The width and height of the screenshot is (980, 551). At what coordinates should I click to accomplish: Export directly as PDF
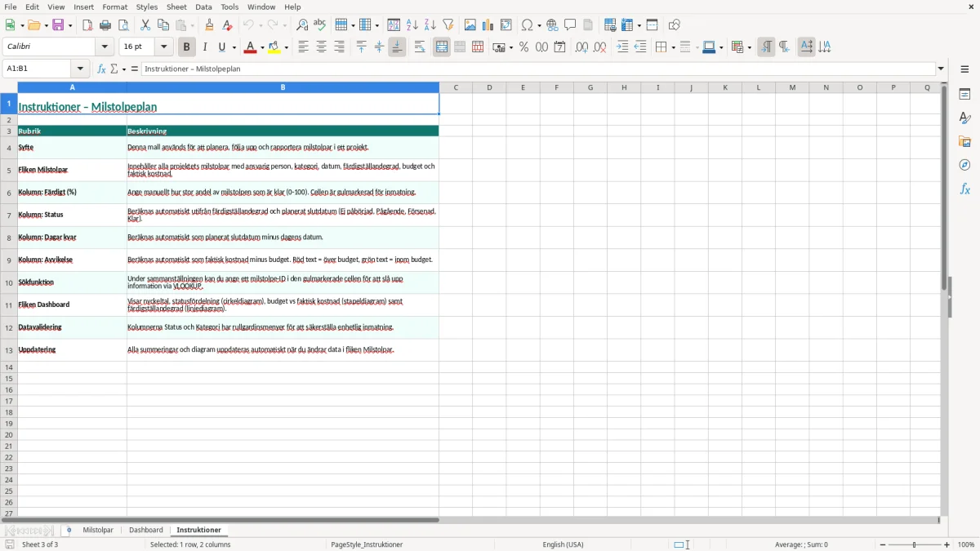[87, 25]
